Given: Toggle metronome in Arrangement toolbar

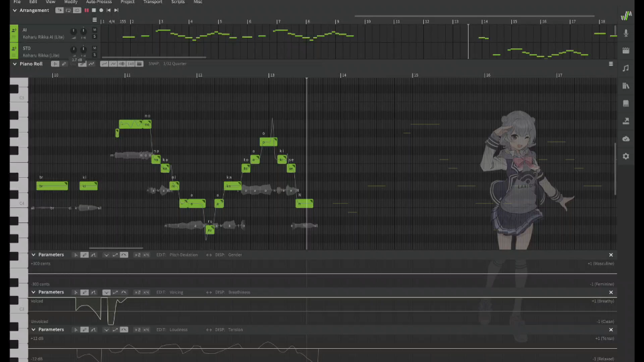Looking at the screenshot, I should [x=77, y=10].
